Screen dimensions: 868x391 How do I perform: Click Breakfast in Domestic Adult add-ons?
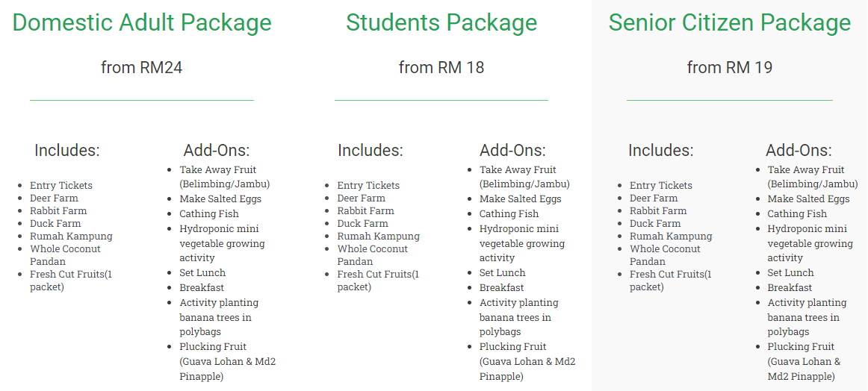[x=202, y=288]
